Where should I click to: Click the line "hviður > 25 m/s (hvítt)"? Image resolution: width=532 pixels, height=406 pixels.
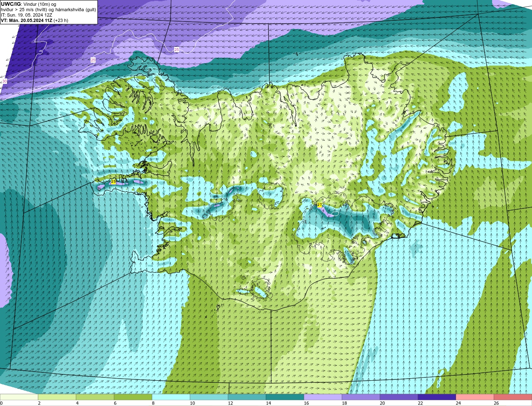tap(25, 10)
